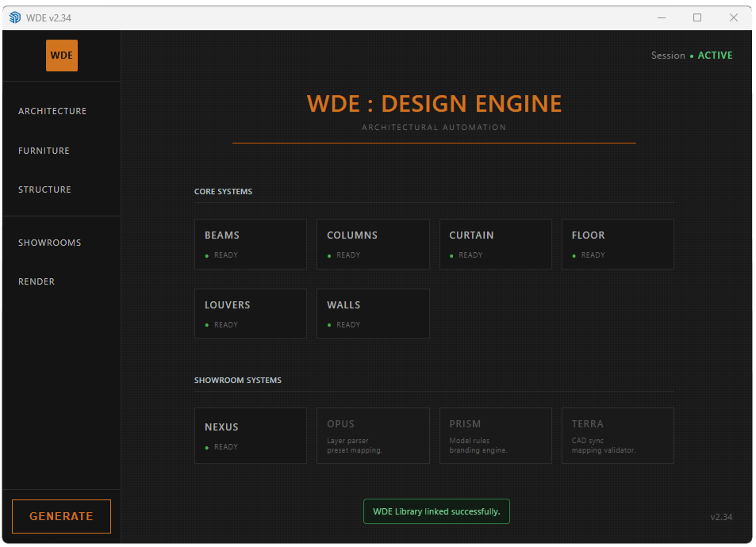
Task: Click the GENERATE button
Action: point(61,516)
